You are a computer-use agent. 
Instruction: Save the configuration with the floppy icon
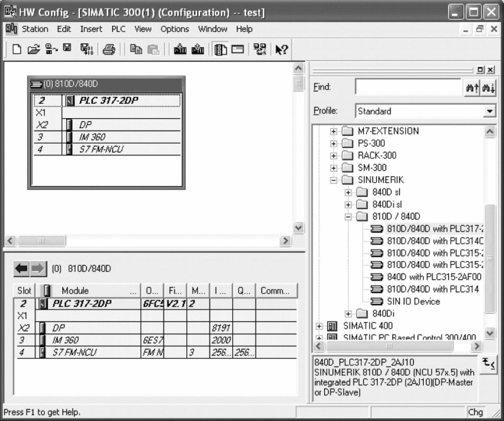(67, 48)
